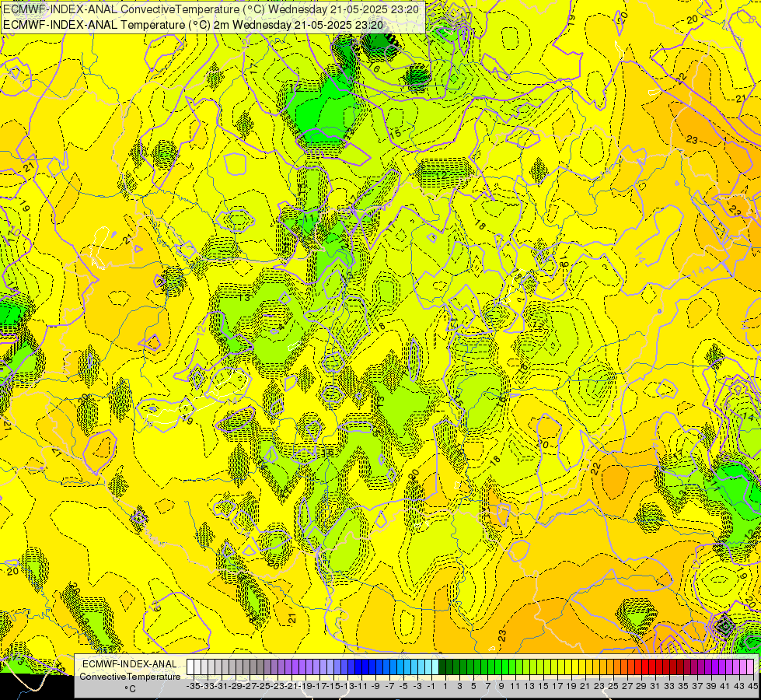Click the ConvectiveTemperature title line at top

click(211, 9)
